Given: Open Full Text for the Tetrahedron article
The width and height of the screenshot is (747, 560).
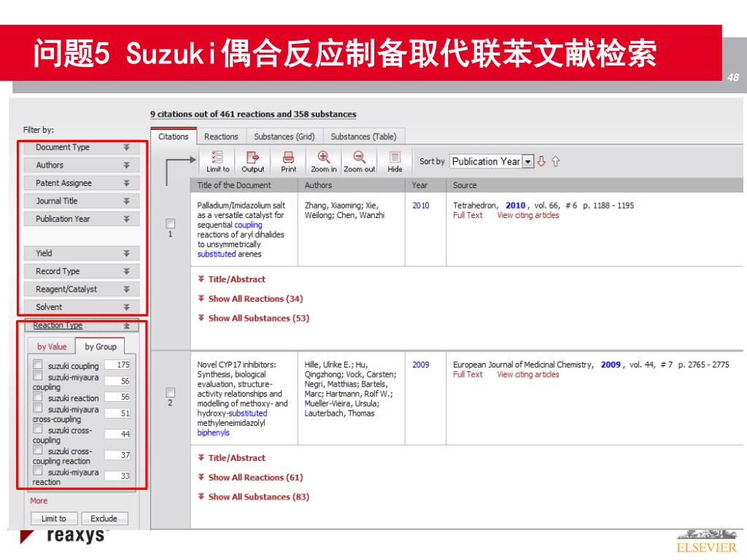Looking at the screenshot, I should (x=468, y=215).
